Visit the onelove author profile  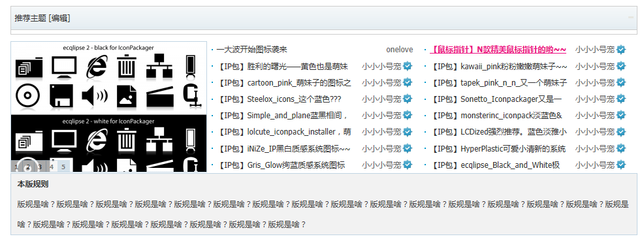point(399,50)
